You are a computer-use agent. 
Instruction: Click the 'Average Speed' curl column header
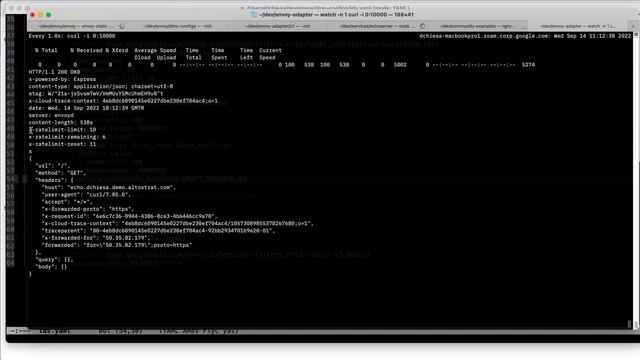(x=155, y=51)
